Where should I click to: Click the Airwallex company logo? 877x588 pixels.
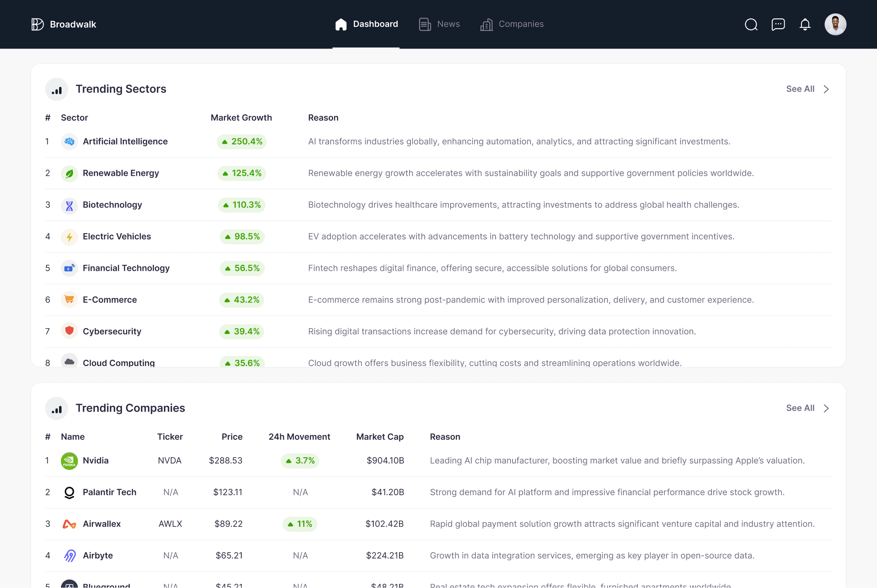pos(69,524)
